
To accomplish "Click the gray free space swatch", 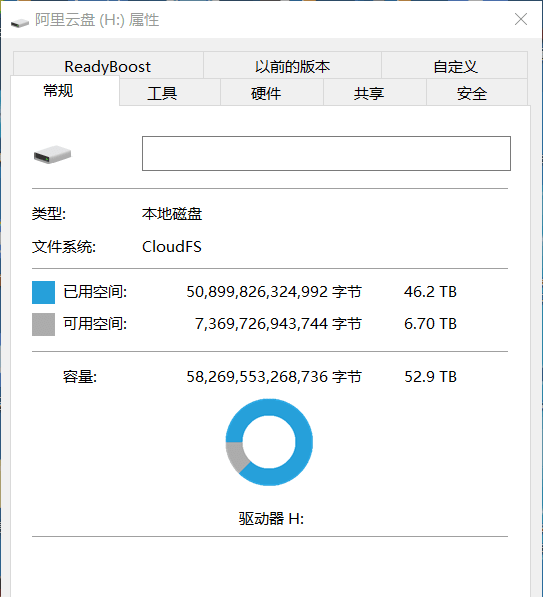I will point(43,324).
